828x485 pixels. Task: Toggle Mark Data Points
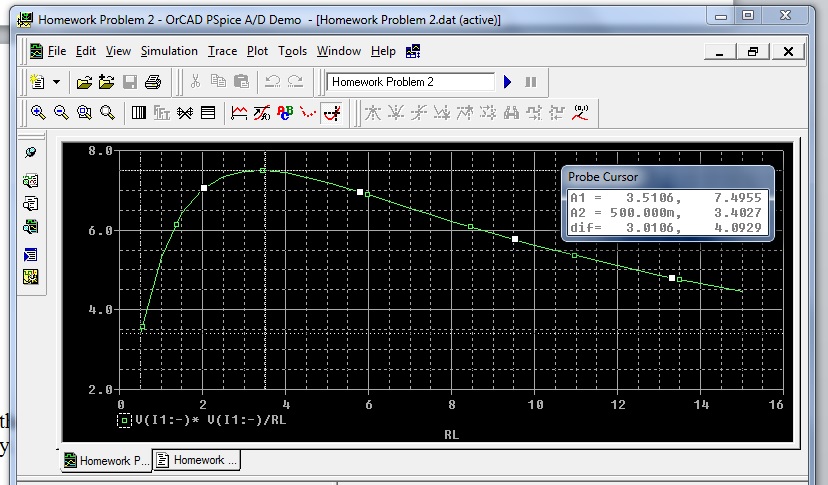coord(308,113)
